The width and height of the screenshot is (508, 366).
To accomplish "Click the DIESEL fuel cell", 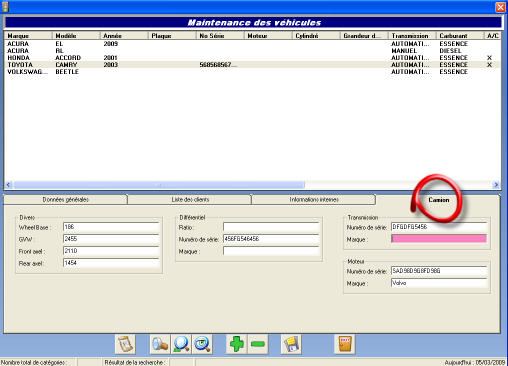I will pyautogui.click(x=450, y=51).
